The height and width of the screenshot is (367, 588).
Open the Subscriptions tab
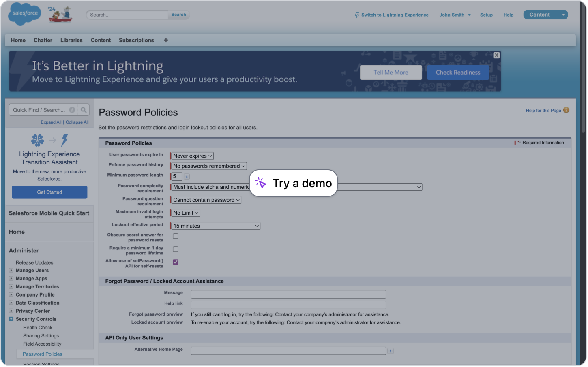tap(136, 40)
